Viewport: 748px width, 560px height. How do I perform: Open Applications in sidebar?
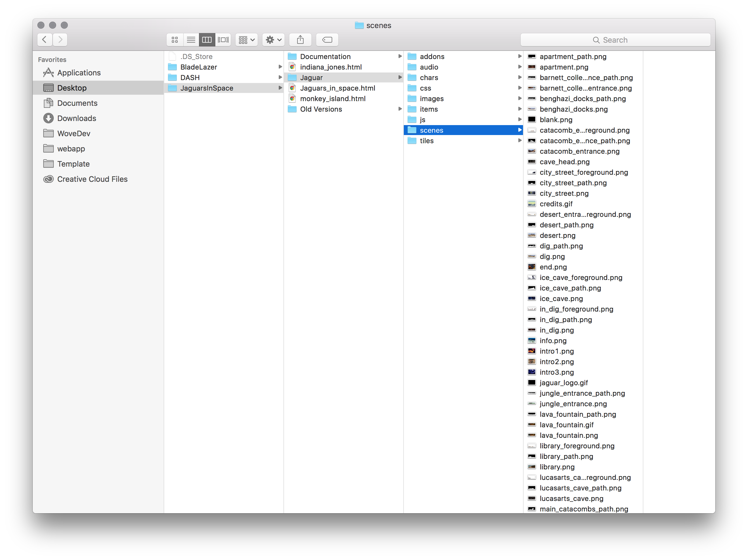(79, 73)
